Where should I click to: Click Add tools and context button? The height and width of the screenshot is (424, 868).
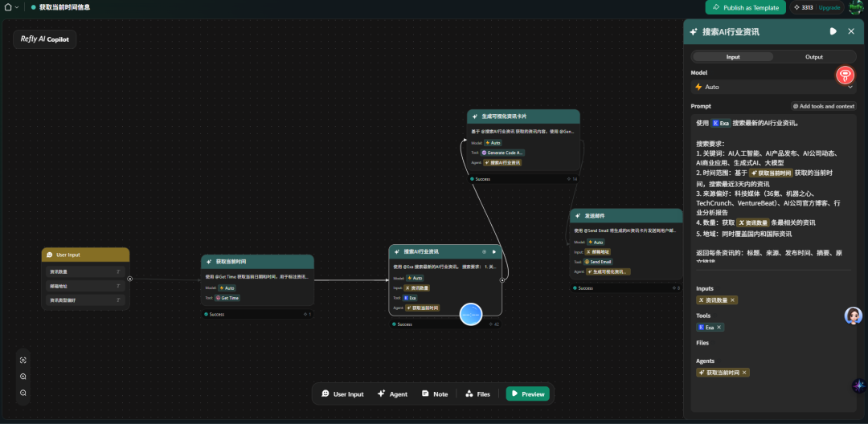823,106
